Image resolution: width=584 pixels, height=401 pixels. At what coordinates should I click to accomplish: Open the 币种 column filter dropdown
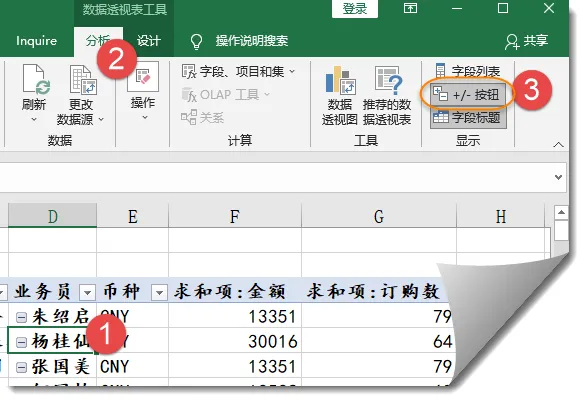tap(159, 293)
